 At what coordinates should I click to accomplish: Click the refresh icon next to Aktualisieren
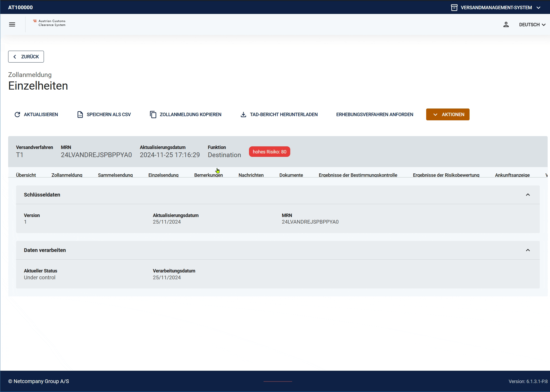(x=17, y=115)
